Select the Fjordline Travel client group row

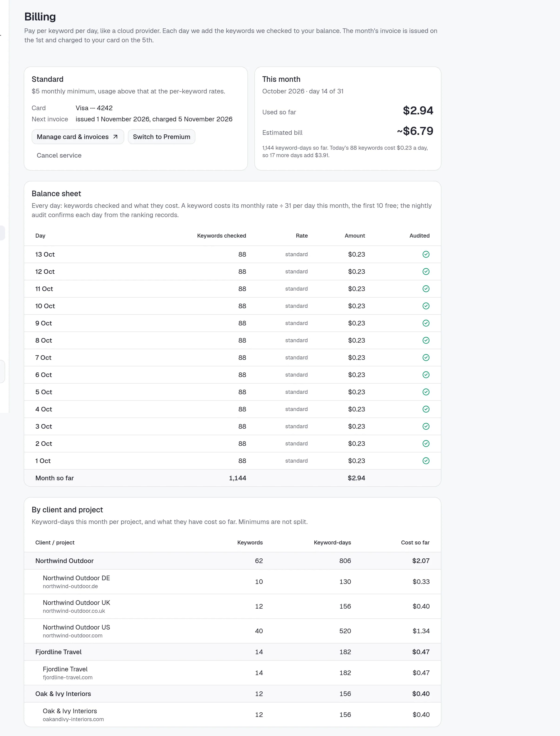tap(232, 652)
